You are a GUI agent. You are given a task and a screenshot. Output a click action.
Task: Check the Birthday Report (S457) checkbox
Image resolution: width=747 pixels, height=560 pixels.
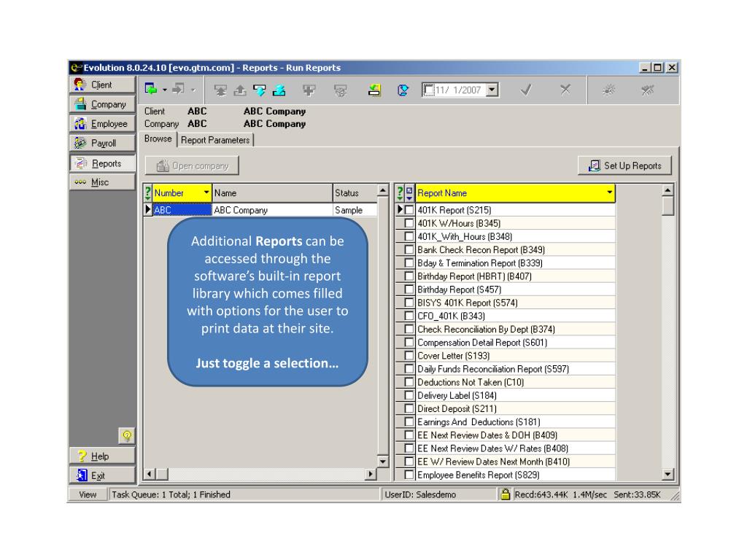click(x=409, y=289)
